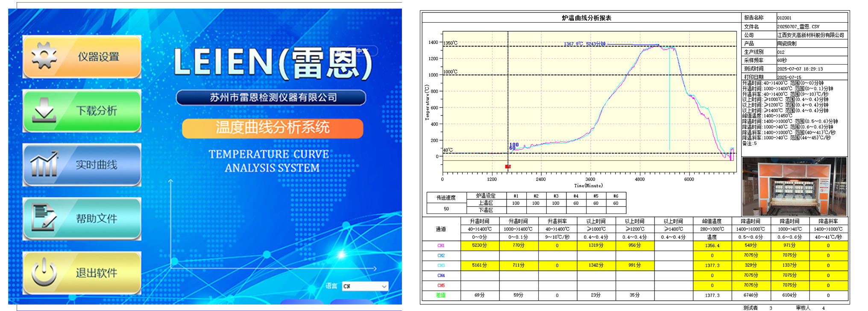Click the green 差值 row label
The image size is (868, 311).
[441, 295]
